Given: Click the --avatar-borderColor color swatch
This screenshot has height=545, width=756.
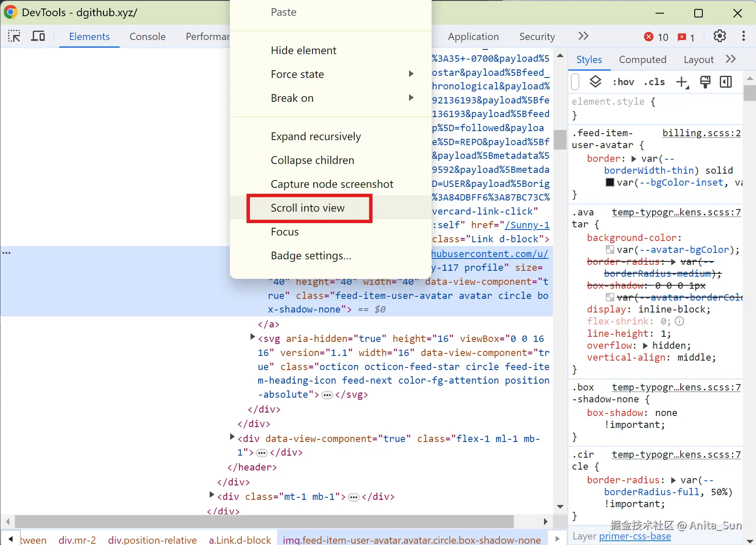Looking at the screenshot, I should [610, 298].
